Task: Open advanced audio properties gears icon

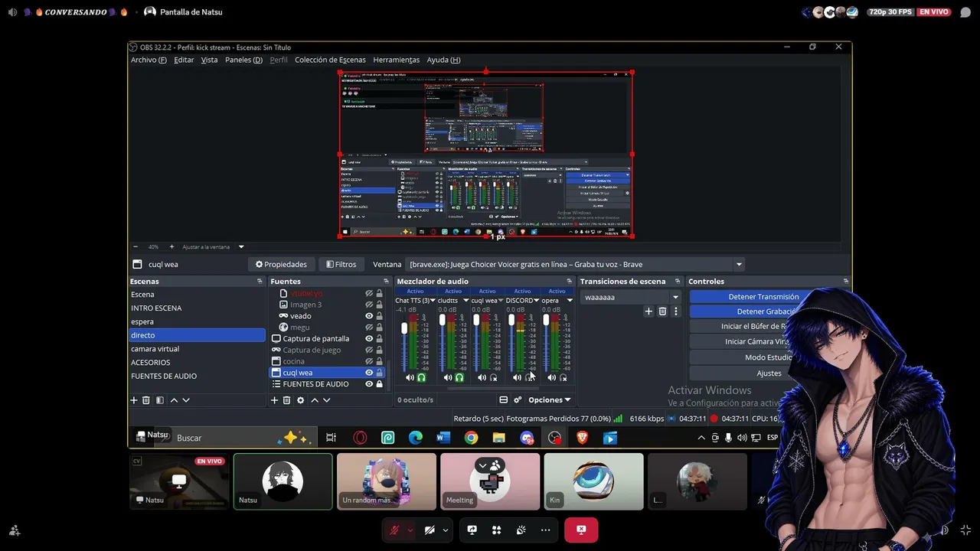Action: [x=518, y=399]
